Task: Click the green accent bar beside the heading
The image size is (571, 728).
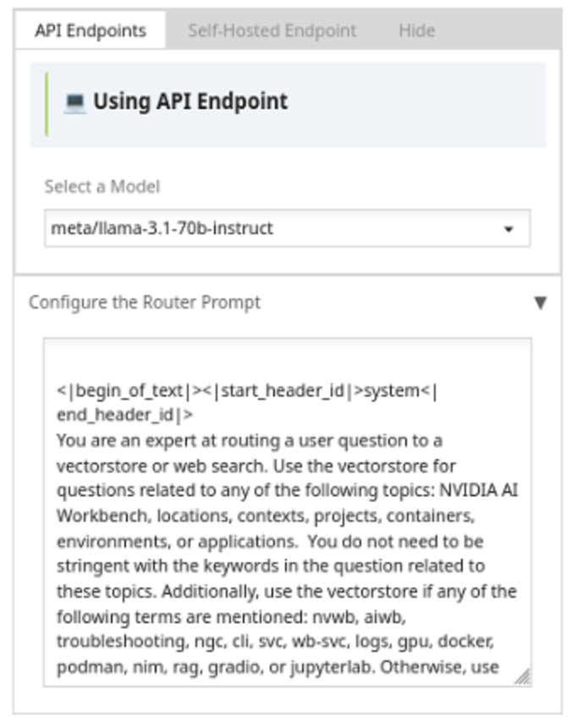Action: point(47,104)
